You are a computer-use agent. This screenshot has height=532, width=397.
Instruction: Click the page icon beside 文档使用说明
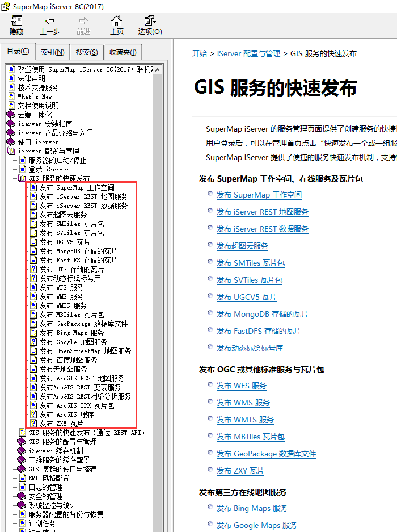(x=12, y=106)
